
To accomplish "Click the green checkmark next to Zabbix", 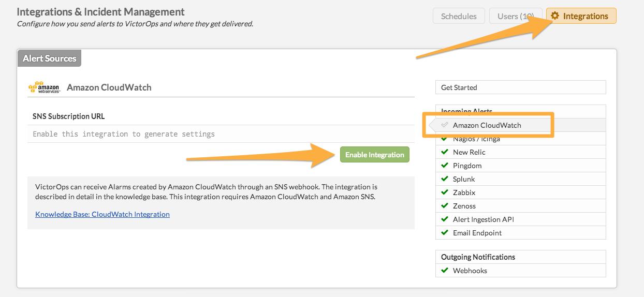I will click(444, 192).
